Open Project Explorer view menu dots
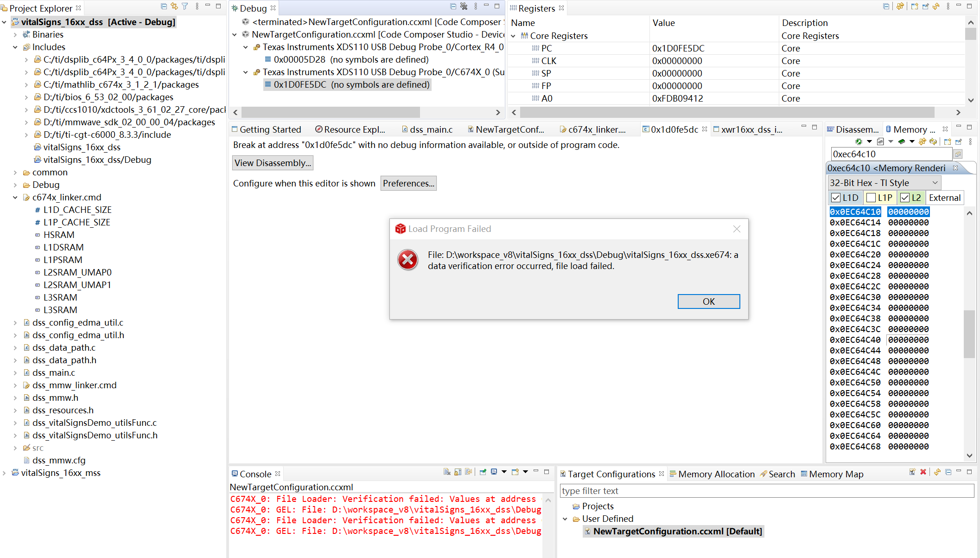The width and height of the screenshot is (980, 558). point(197,6)
